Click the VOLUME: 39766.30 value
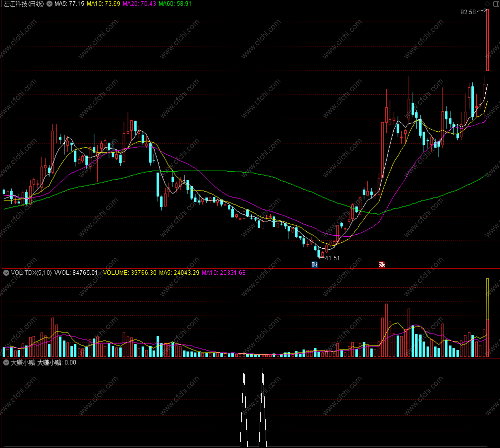Screen dimensions: 500x448 click(130, 273)
